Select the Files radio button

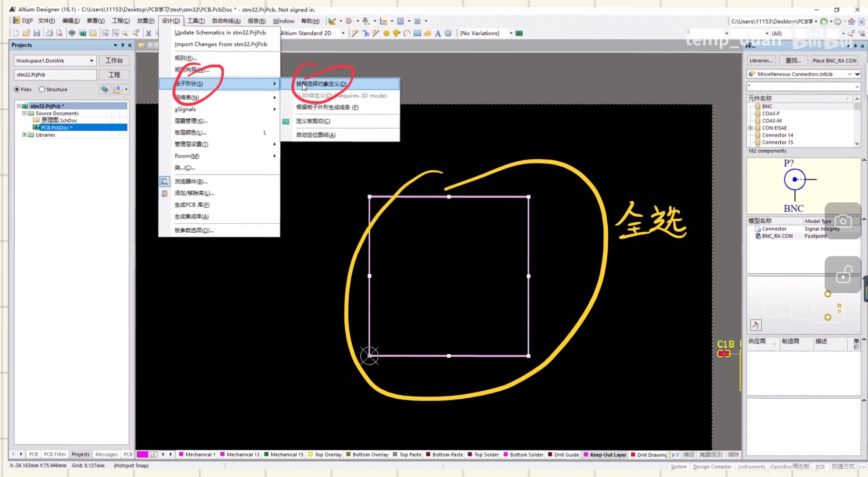(x=17, y=89)
